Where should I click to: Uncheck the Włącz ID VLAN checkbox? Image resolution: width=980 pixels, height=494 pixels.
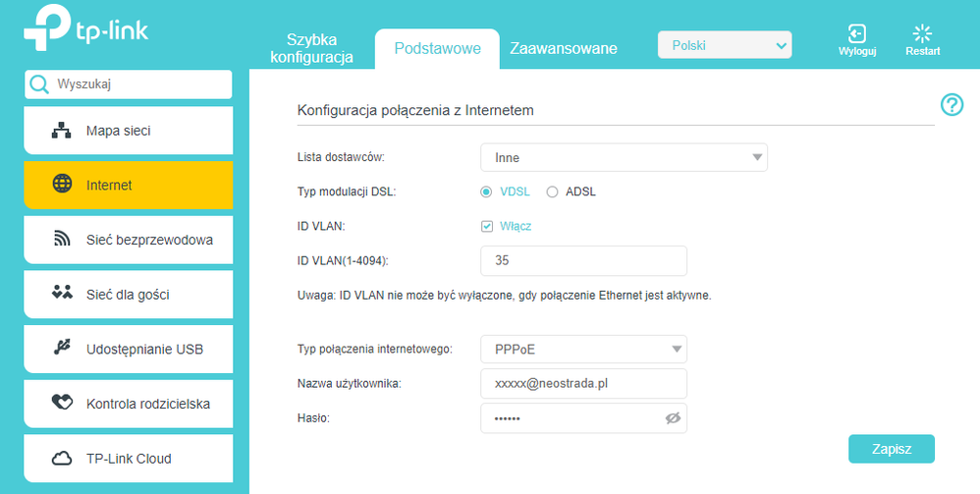[487, 226]
